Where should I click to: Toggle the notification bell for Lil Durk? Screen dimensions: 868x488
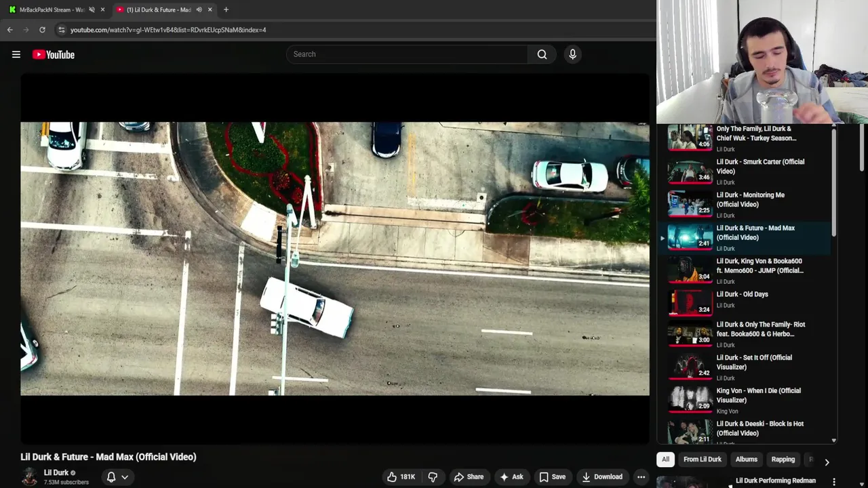click(x=111, y=476)
